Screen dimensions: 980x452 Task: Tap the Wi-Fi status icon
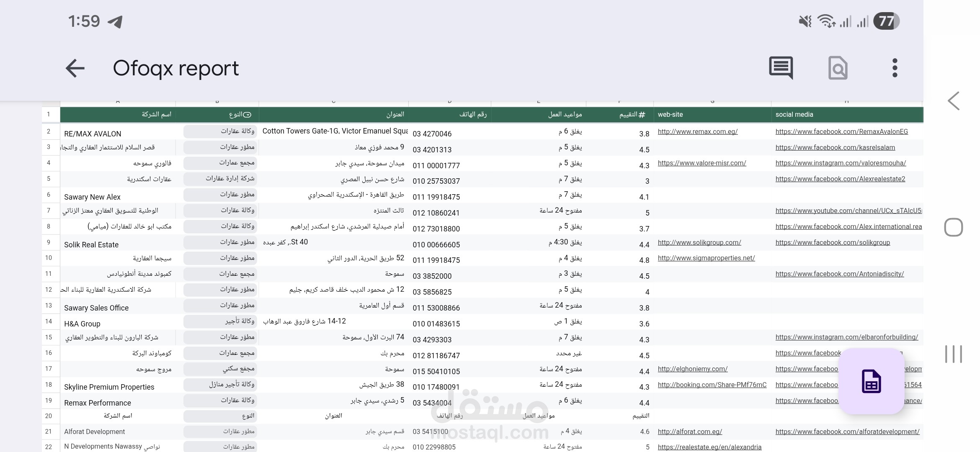tap(827, 21)
